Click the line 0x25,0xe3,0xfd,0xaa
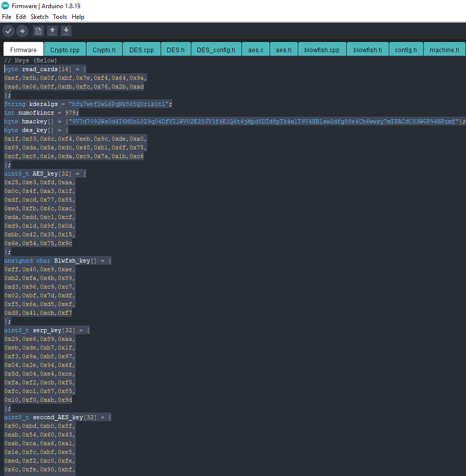 pyautogui.click(x=39, y=182)
